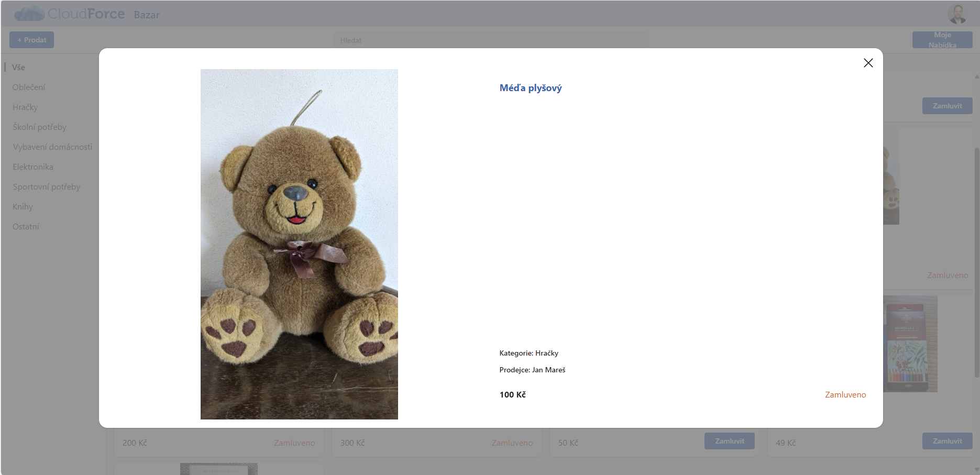Screen dimensions: 980x475
Task: Click Zamluvit on the 50 Kč item
Action: click(x=729, y=441)
